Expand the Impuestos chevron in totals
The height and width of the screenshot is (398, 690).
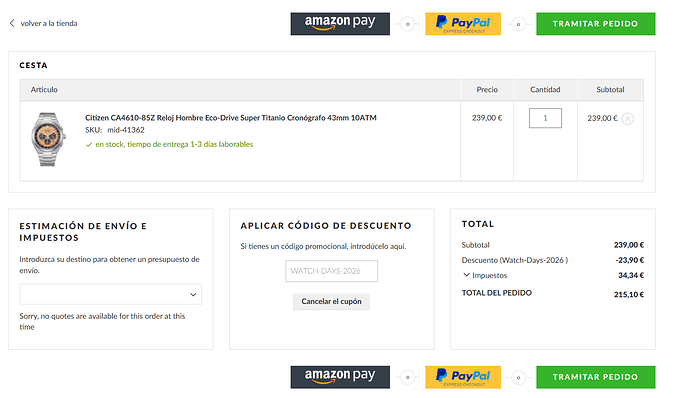(466, 275)
